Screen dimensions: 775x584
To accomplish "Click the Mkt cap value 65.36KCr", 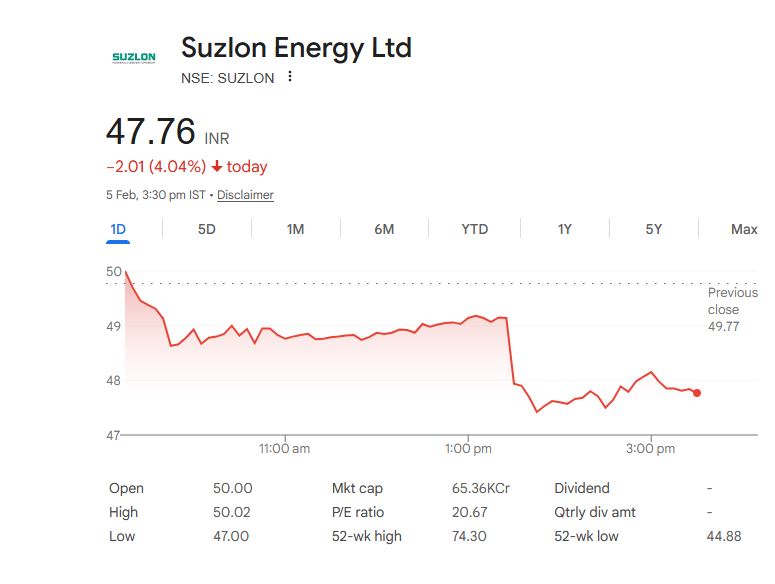I will point(481,488).
